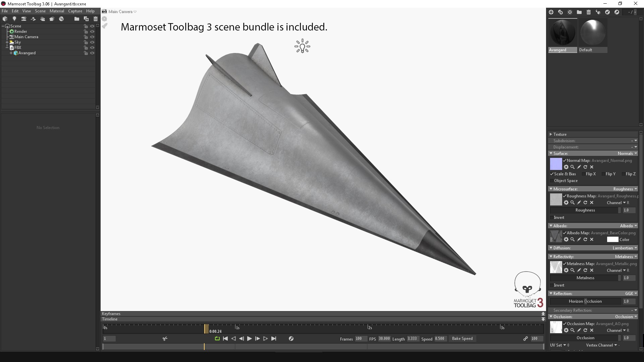Toggle visibility of the Sky object
Viewport: 644px width, 362px height.
pyautogui.click(x=92, y=42)
